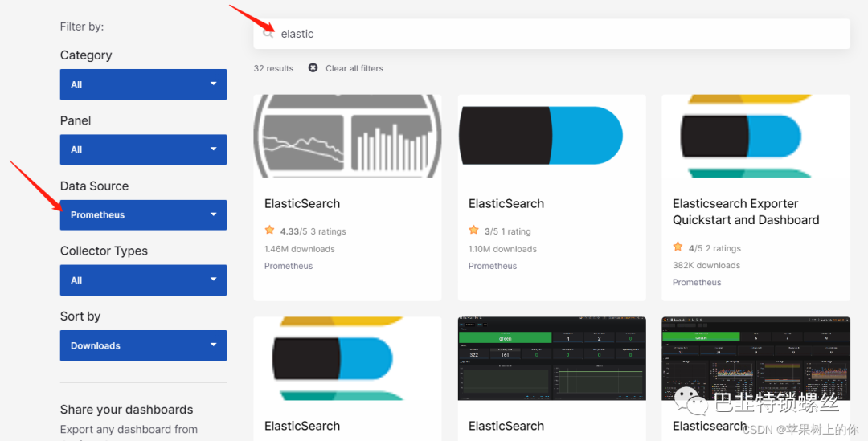Open the Elastic logo thumbnail below the 1.46M downloads card
Screen dimensions: 868x441
[347, 358]
